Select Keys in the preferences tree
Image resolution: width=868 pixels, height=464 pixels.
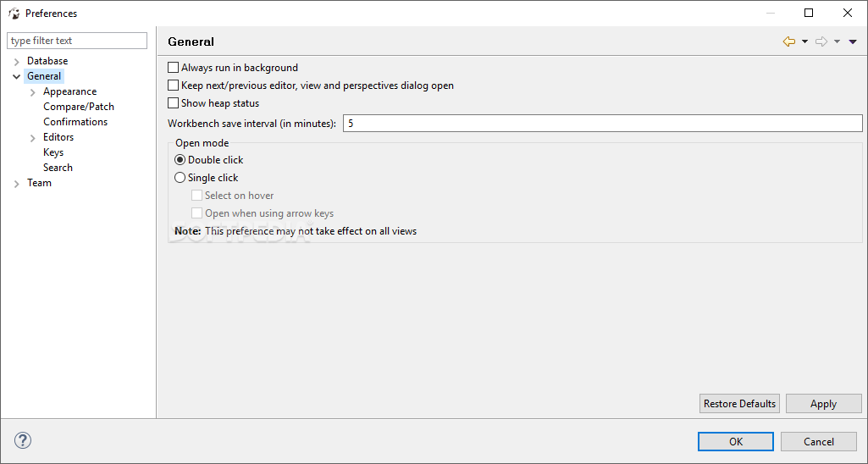click(53, 152)
